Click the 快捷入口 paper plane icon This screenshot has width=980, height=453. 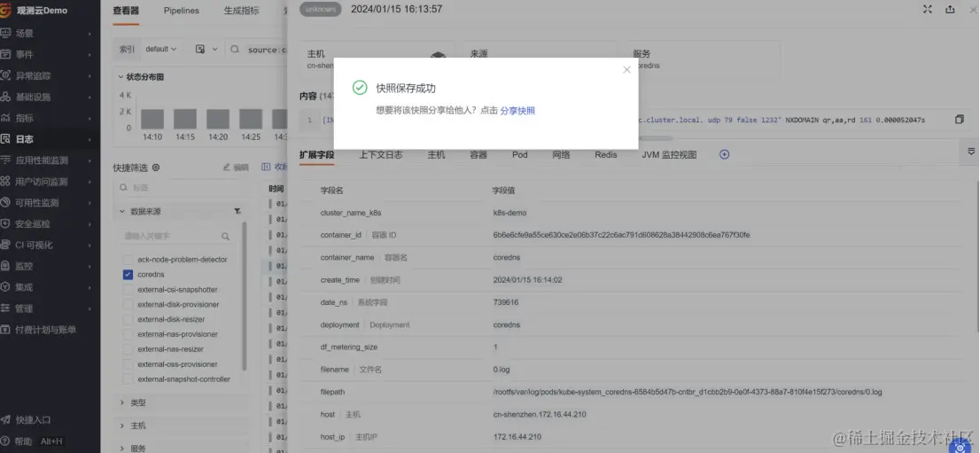click(5, 420)
